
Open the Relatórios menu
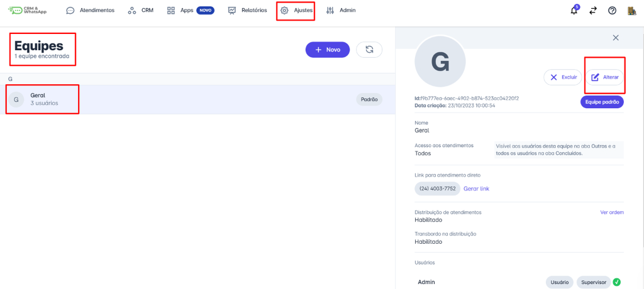[x=247, y=11]
